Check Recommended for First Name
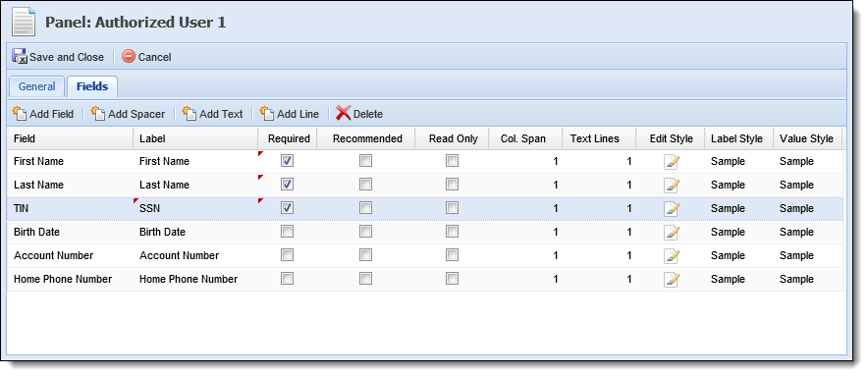Viewport: 868px width, 376px height. tap(365, 161)
